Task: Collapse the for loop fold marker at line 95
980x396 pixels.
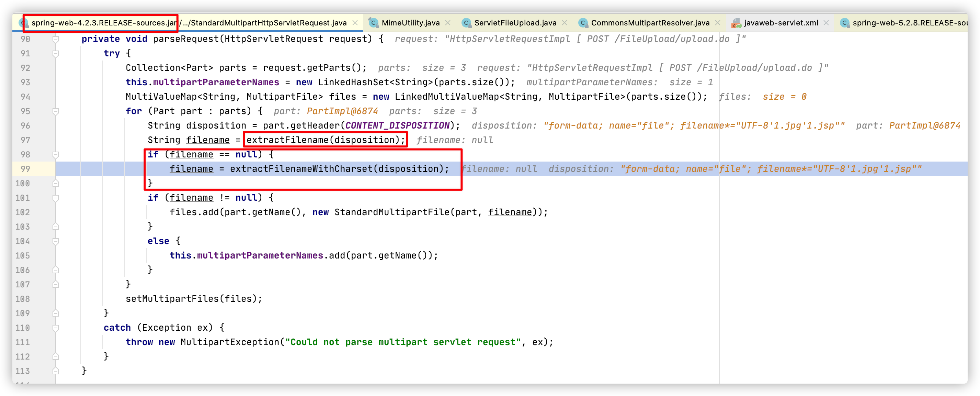Action: (56, 111)
